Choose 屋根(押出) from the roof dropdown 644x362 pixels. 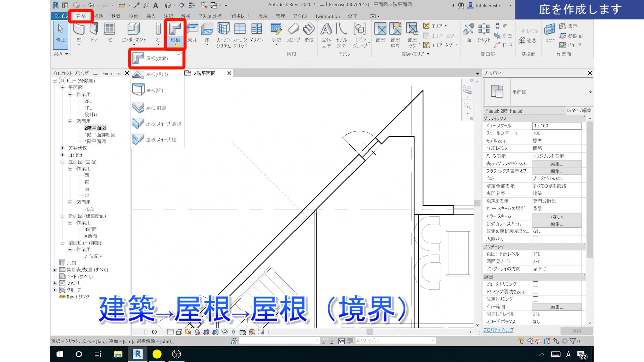tap(157, 74)
